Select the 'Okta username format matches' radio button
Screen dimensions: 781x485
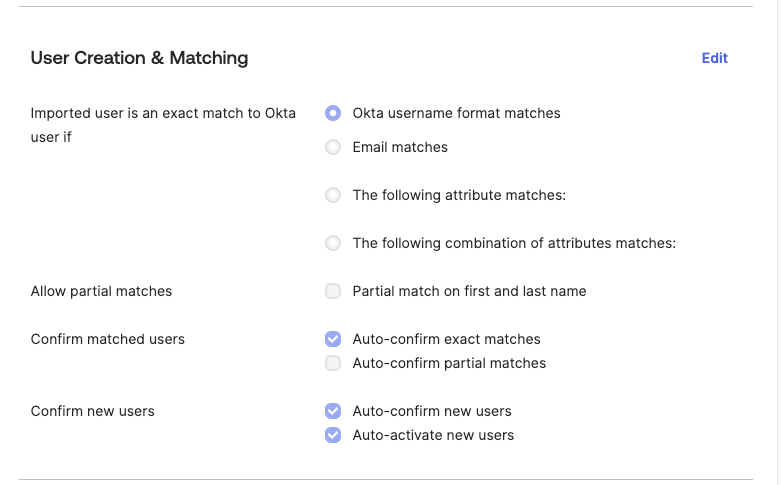click(x=333, y=113)
